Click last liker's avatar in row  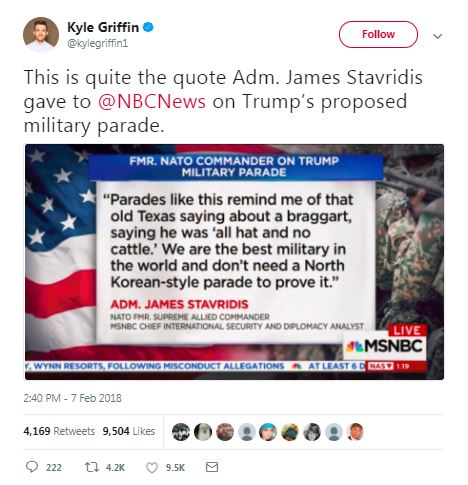pos(355,432)
